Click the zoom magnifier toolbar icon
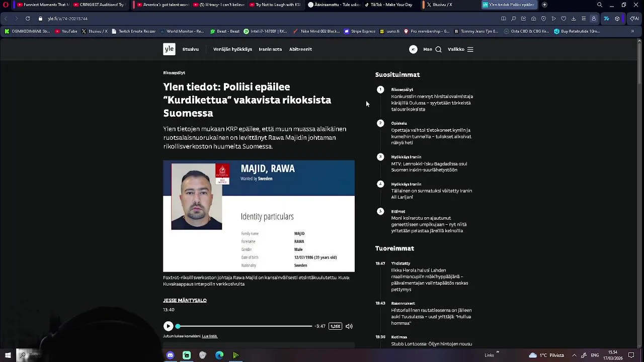 (514, 19)
